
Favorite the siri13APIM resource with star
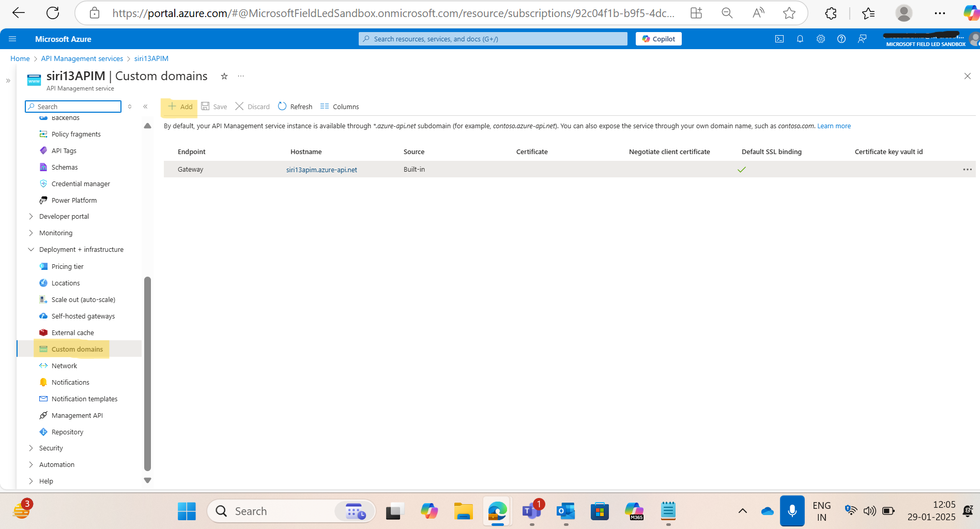pyautogui.click(x=224, y=76)
